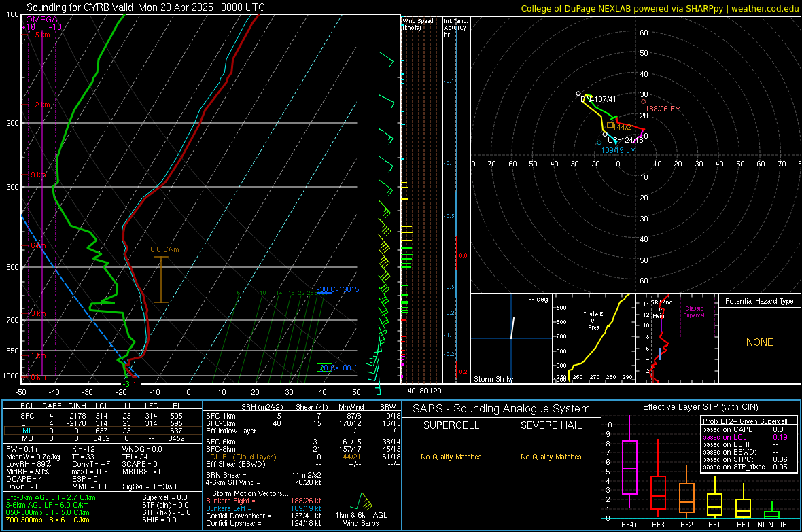Click the NONE hazard type value
Screen dimensions: 802x532
pyautogui.click(x=760, y=342)
